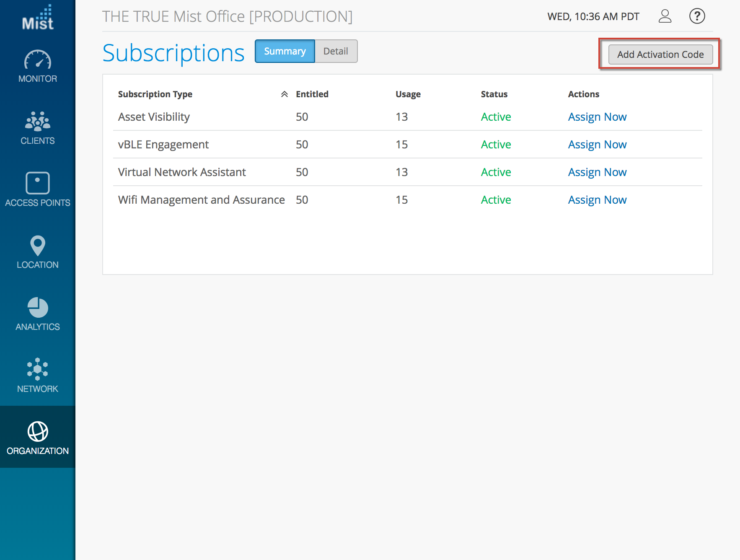Click Assign Now for vBLE Engagement

(x=597, y=145)
